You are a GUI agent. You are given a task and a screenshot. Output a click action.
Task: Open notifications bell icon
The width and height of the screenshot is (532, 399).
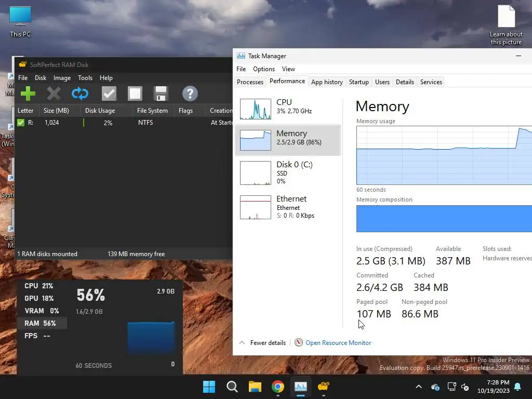click(517, 387)
